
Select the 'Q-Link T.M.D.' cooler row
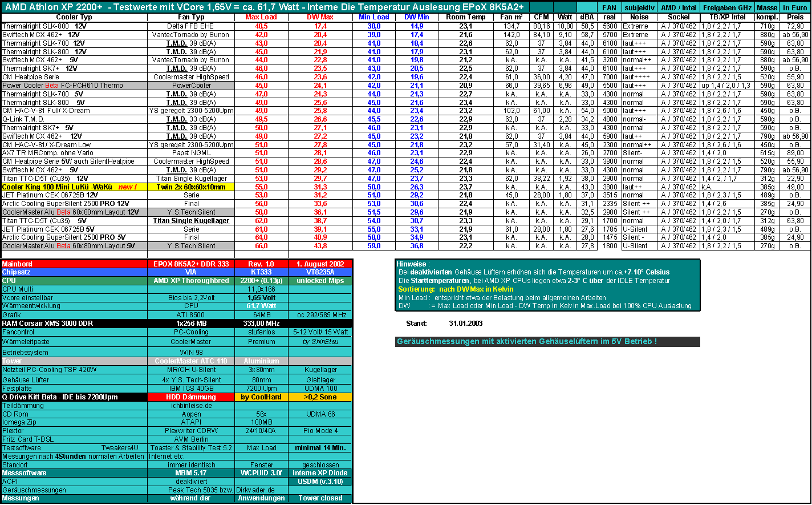74,119
